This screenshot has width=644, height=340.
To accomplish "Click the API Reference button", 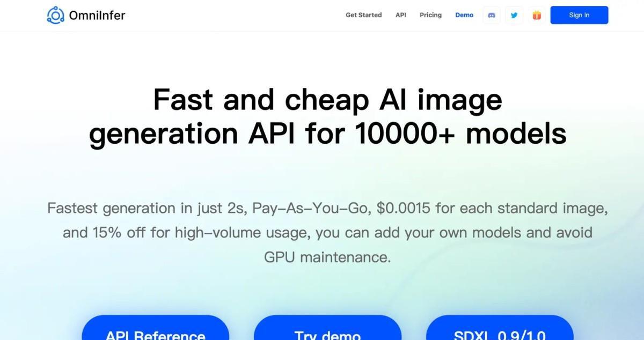I will point(155,330).
